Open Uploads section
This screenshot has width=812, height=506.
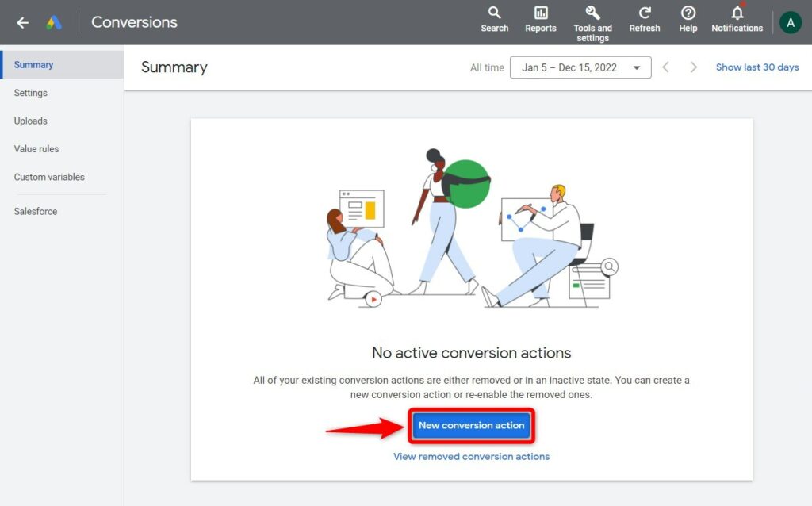tap(31, 121)
